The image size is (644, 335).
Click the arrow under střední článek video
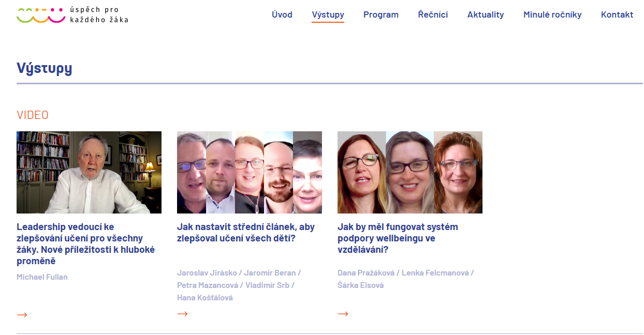tap(182, 314)
